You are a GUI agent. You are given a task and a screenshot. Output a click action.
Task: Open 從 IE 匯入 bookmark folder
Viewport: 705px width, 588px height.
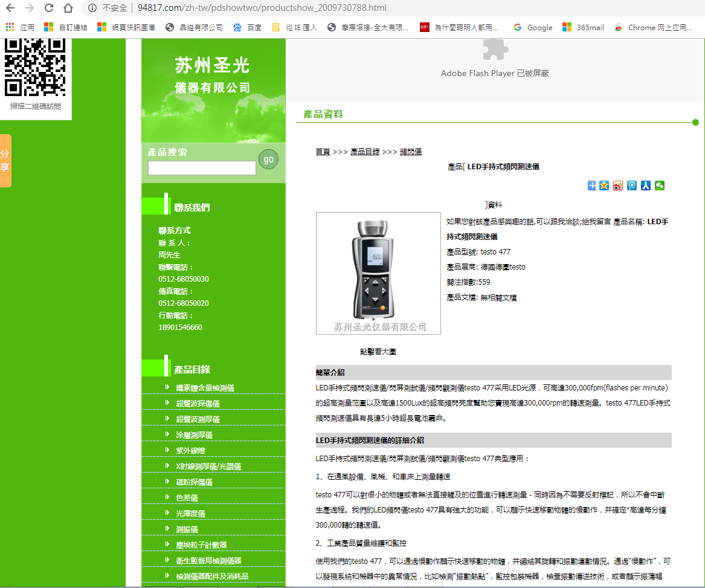click(x=294, y=27)
